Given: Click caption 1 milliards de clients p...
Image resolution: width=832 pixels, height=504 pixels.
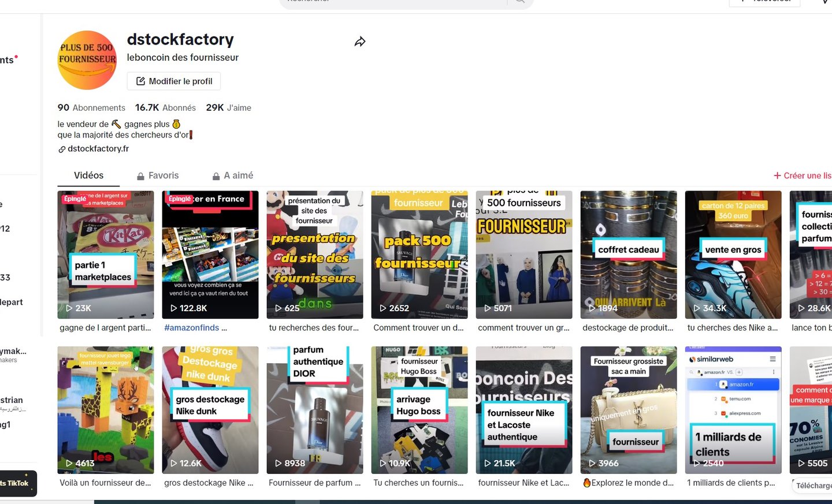Looking at the screenshot, I should 731,483.
